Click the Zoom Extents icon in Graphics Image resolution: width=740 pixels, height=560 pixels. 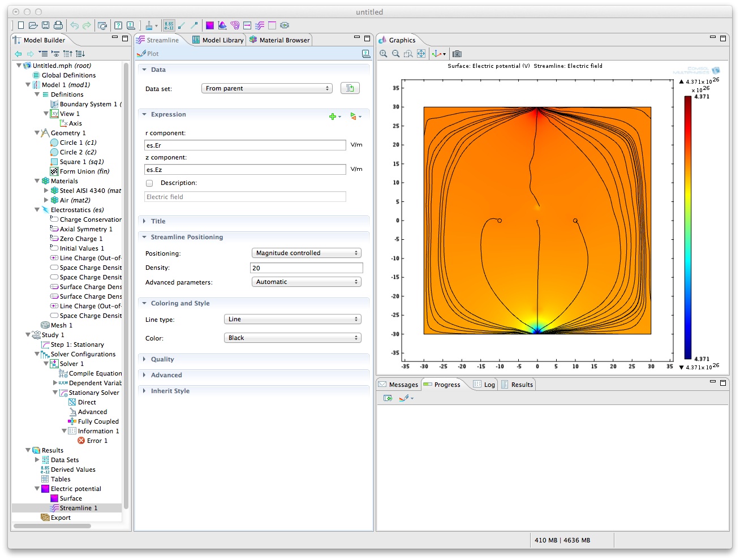click(421, 54)
